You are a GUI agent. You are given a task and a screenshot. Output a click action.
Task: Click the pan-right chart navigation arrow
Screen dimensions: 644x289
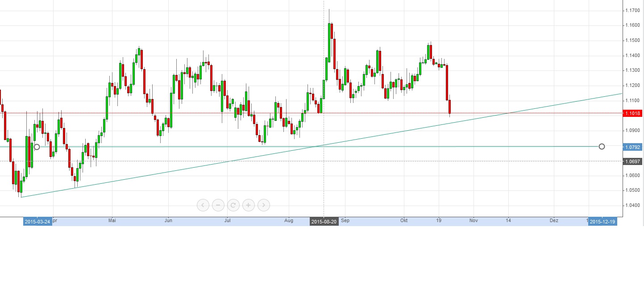[263, 205]
